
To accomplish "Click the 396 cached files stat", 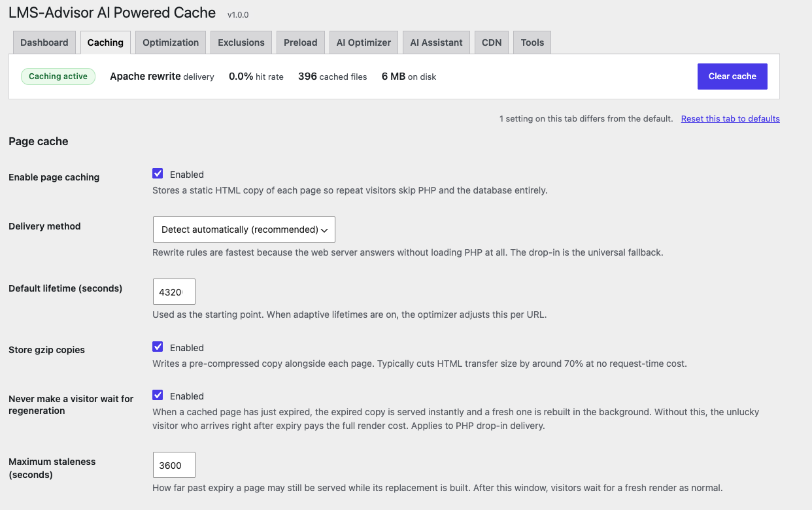I will pos(333,76).
